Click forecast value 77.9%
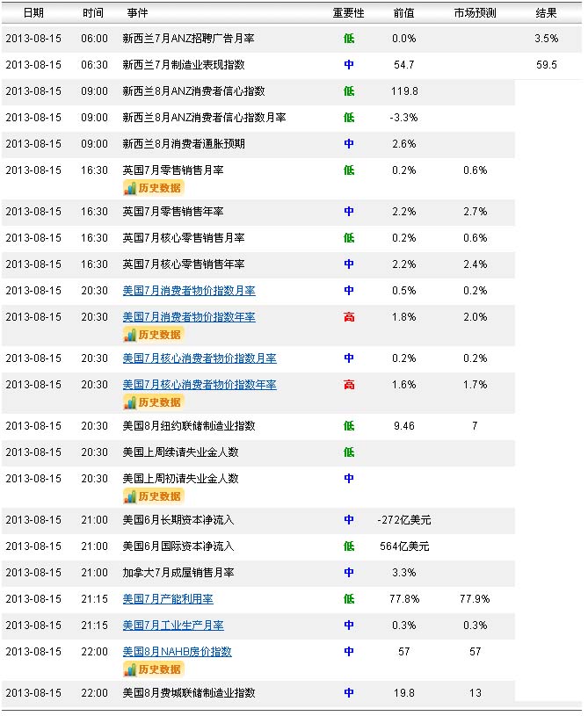The image size is (588, 716). pos(475,599)
